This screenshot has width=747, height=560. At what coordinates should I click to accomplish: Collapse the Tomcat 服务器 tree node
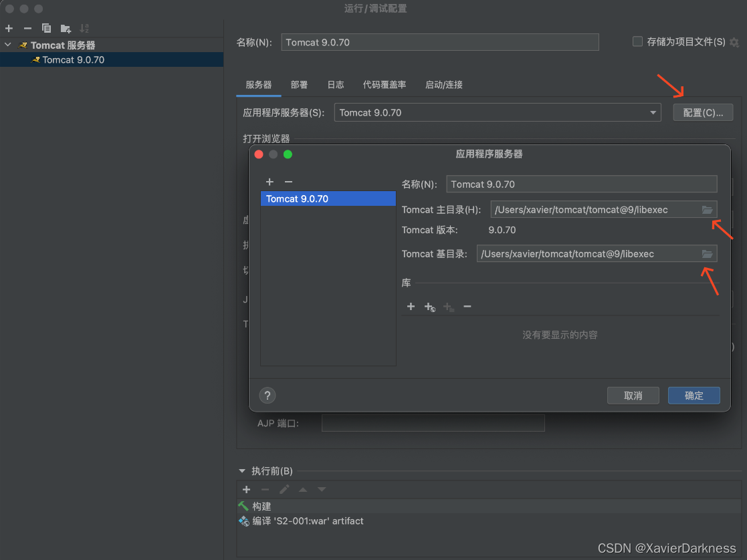tap(8, 45)
